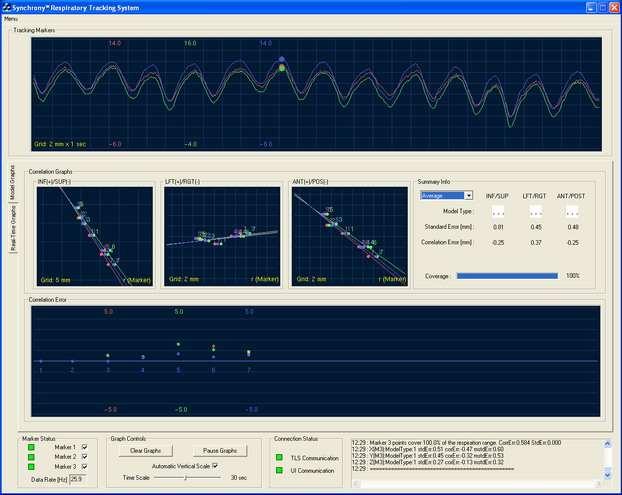Open the Average dropdown in Summary Info
622x495 pixels.
[446, 196]
